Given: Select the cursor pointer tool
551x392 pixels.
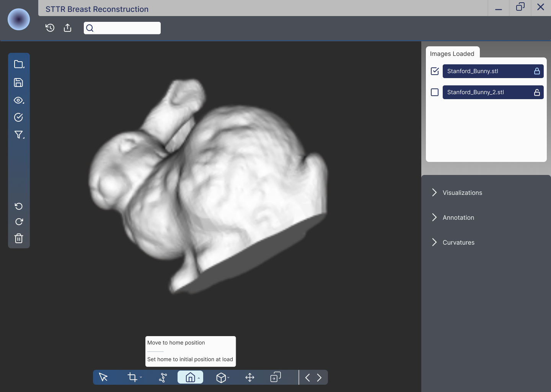Looking at the screenshot, I should (x=103, y=377).
